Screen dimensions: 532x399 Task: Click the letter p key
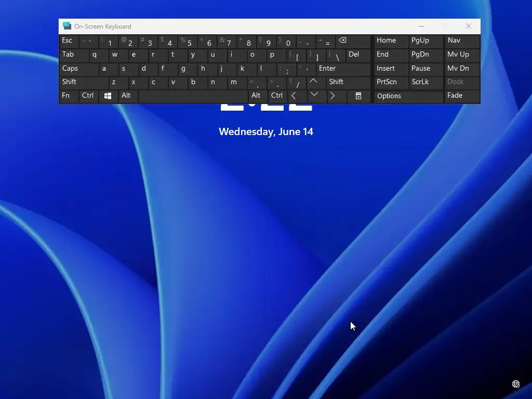[276, 55]
